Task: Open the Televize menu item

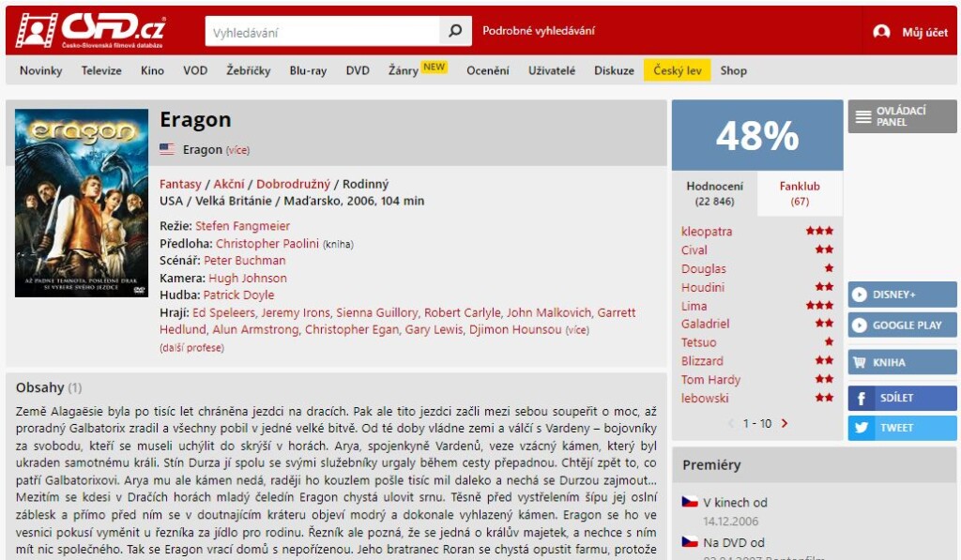Action: pos(101,70)
